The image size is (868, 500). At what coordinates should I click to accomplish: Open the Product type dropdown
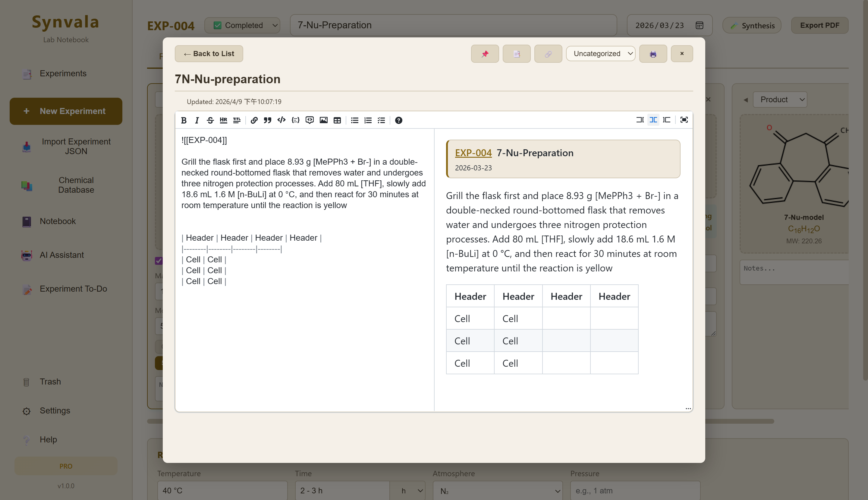click(780, 100)
